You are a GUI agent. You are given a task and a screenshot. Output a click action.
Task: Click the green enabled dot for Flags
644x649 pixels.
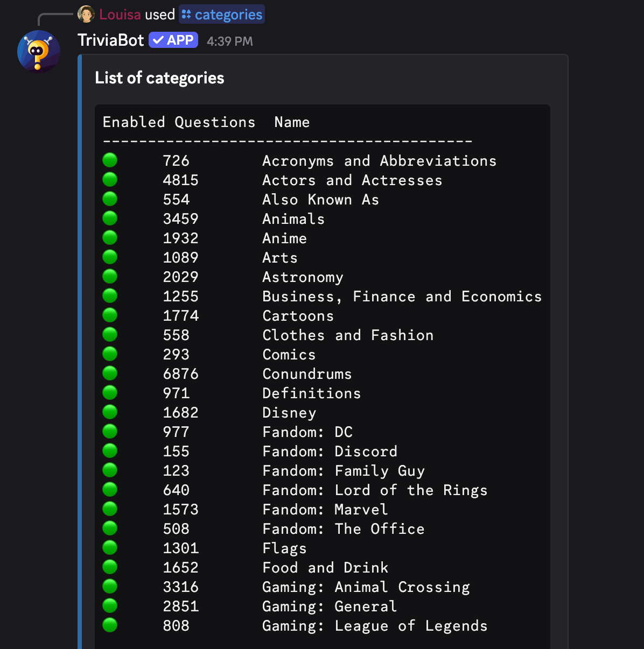tap(110, 548)
